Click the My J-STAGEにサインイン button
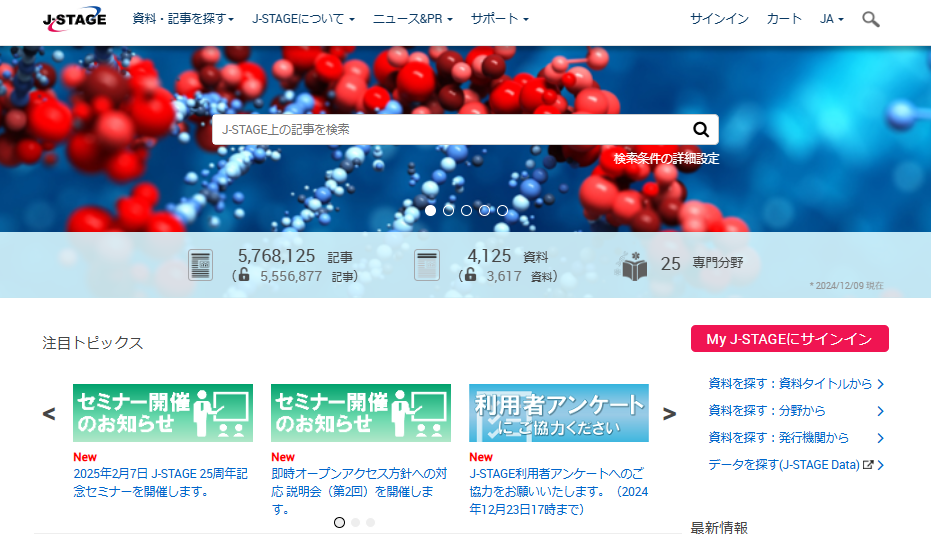 (789, 339)
